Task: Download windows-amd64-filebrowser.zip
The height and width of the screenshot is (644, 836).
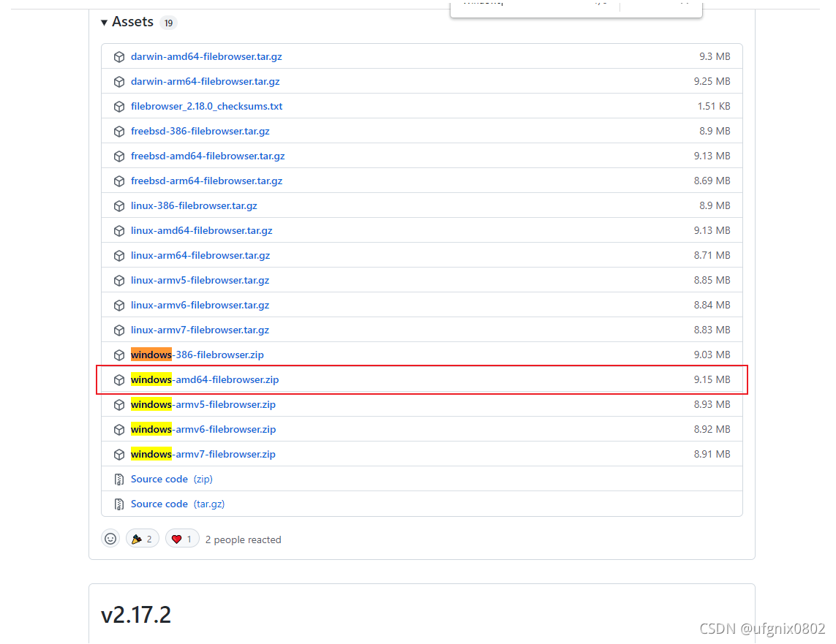Action: pyautogui.click(x=205, y=380)
